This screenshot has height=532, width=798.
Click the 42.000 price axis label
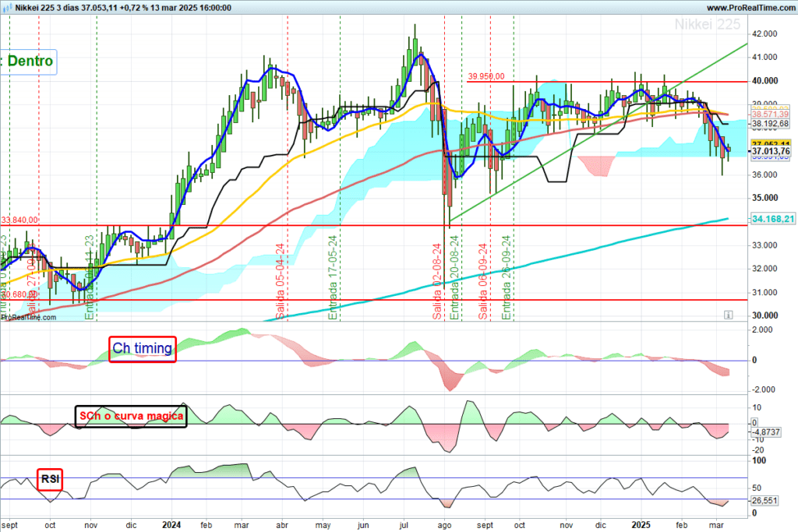(x=764, y=34)
